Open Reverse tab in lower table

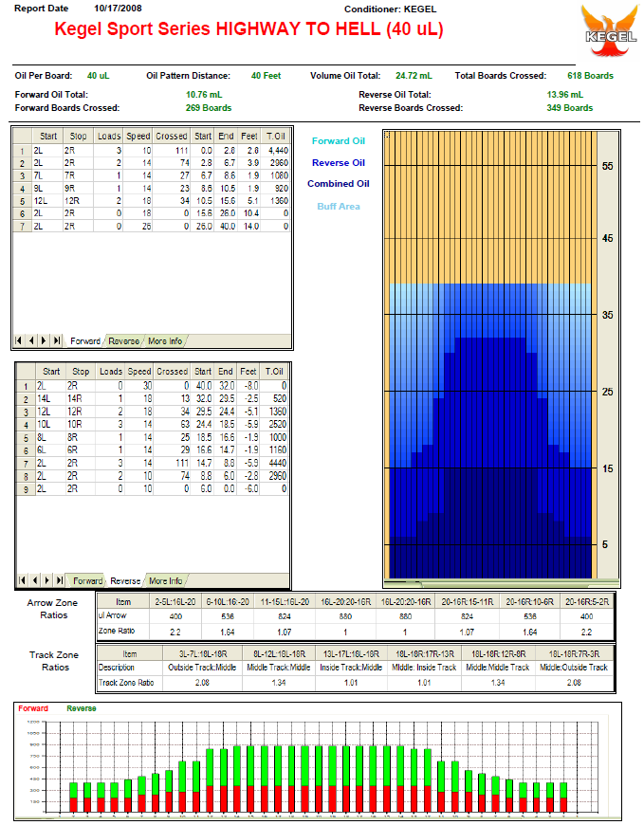pyautogui.click(x=125, y=581)
